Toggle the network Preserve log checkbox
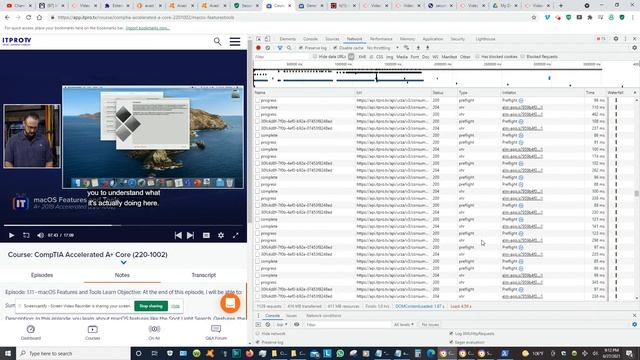This screenshot has height=360, width=640. 301,48
